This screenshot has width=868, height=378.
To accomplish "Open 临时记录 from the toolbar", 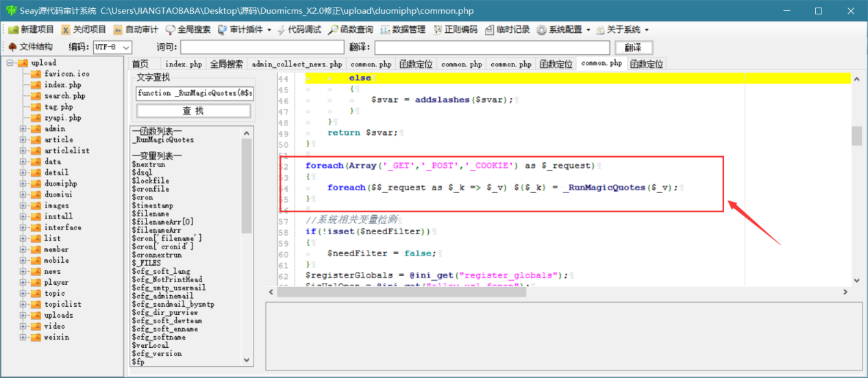I will point(507,29).
